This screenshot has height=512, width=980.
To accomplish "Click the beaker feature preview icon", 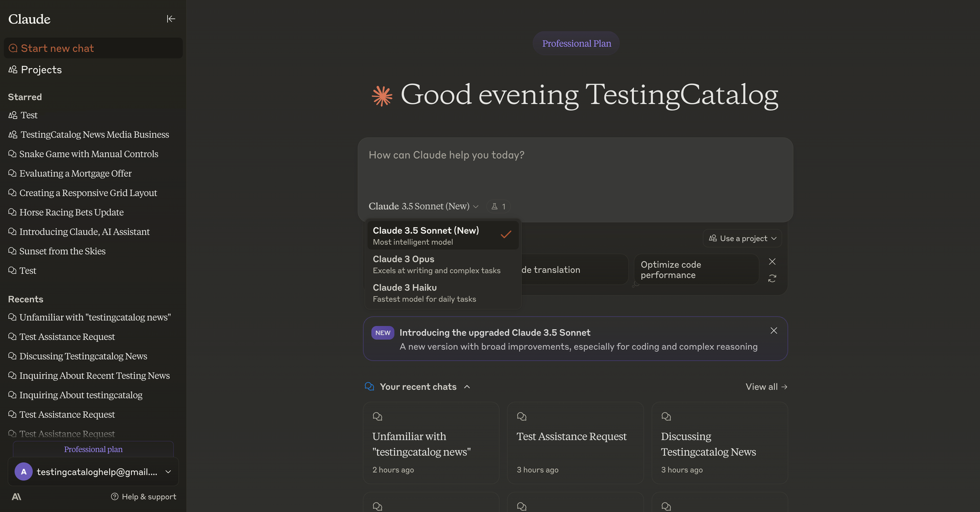I will tap(498, 206).
